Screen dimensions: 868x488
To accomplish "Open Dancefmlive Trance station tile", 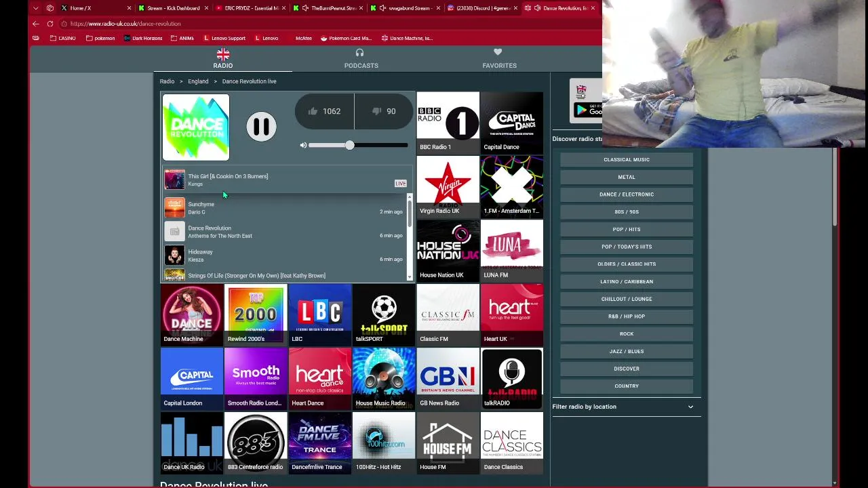I will click(x=320, y=442).
